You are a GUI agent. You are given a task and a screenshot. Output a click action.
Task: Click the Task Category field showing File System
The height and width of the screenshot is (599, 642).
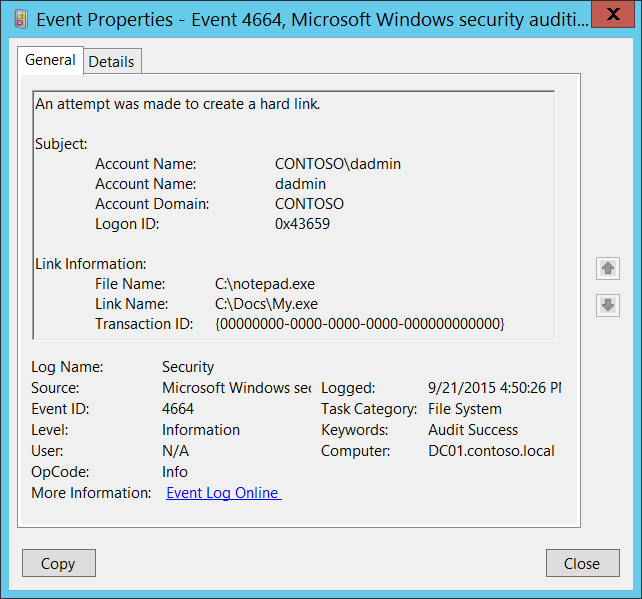click(465, 409)
